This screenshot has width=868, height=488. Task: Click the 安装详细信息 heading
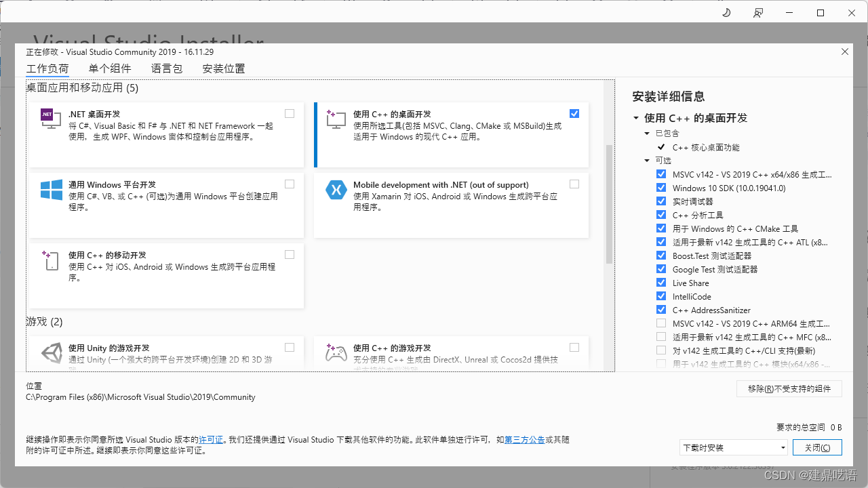pos(669,96)
